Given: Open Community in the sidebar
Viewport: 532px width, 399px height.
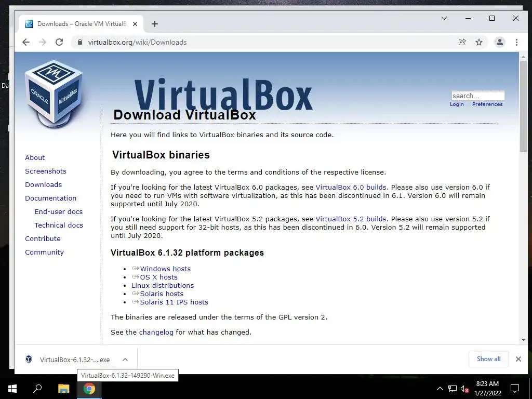Looking at the screenshot, I should pos(45,252).
